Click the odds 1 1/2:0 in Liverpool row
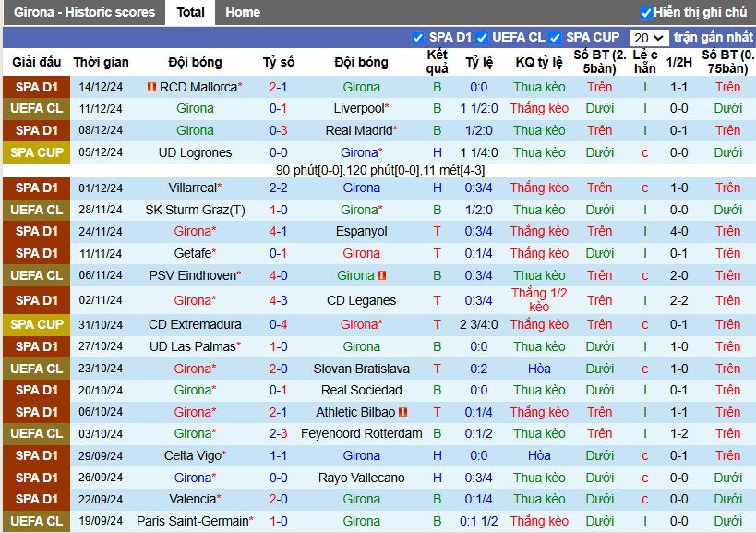Image resolution: width=756 pixels, height=533 pixels. click(479, 108)
